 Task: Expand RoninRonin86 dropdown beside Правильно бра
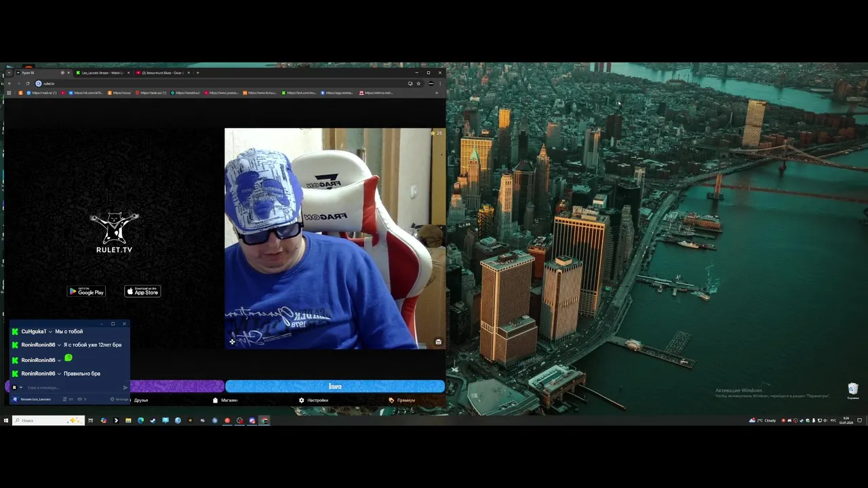point(59,374)
